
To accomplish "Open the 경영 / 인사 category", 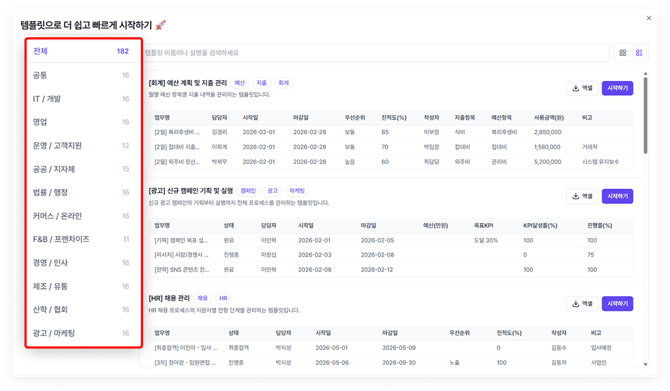I will point(83,263).
